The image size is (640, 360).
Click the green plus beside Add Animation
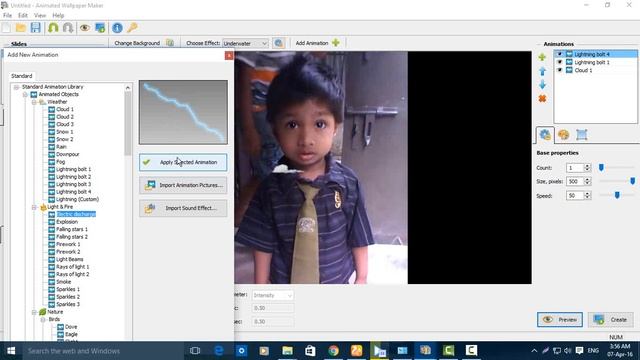coord(336,42)
